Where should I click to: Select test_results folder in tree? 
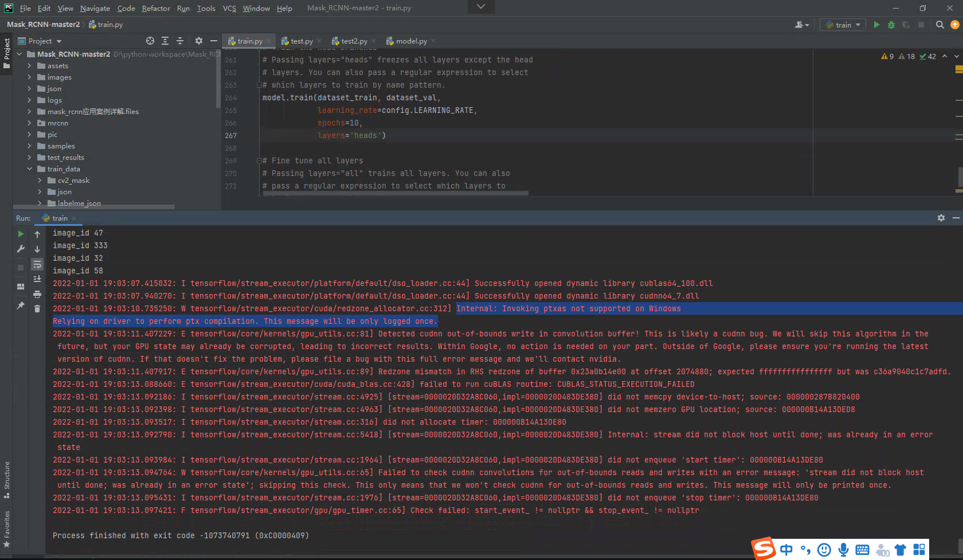point(66,157)
